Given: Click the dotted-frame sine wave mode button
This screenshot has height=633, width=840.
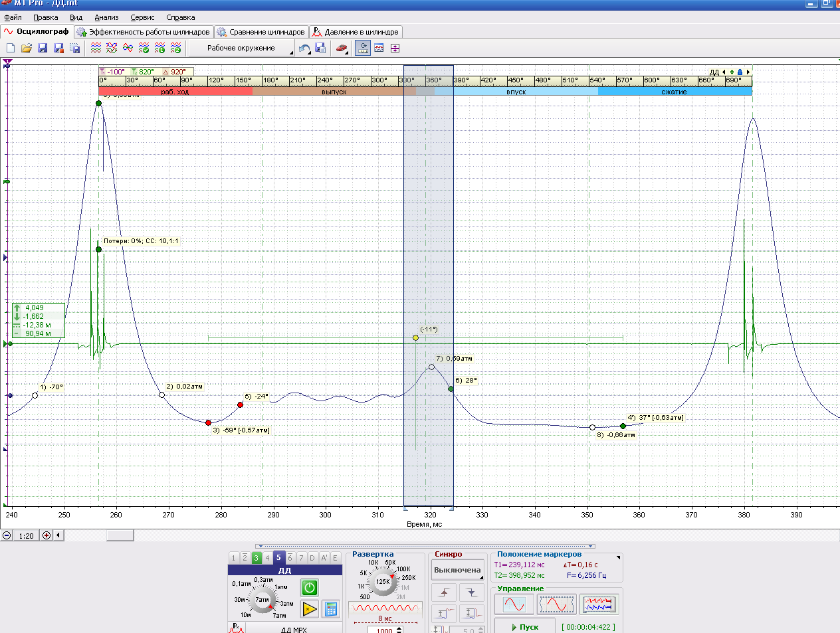Looking at the screenshot, I should [557, 604].
